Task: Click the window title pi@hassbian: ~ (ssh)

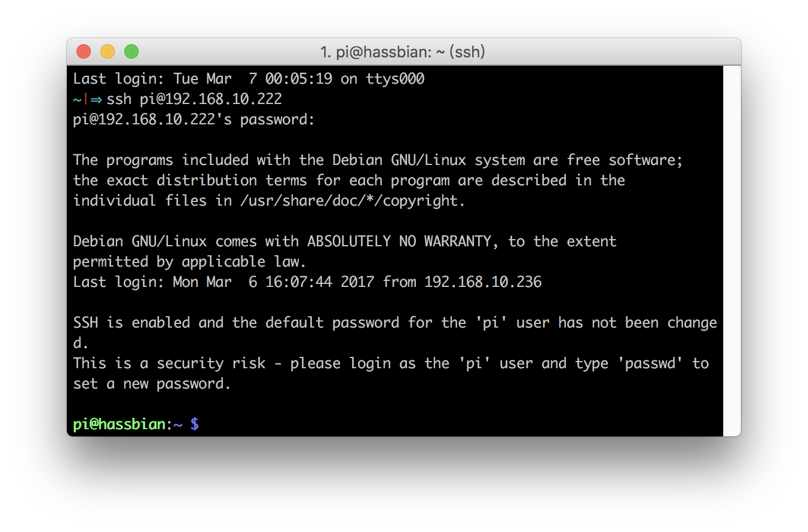Action: pyautogui.click(x=403, y=52)
